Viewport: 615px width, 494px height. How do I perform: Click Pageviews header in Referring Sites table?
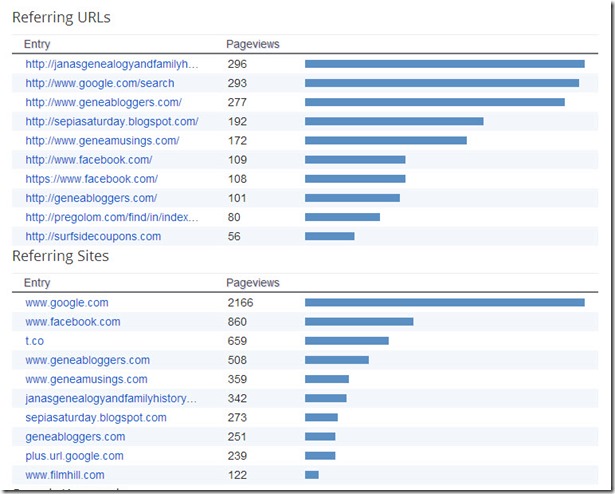(x=253, y=283)
